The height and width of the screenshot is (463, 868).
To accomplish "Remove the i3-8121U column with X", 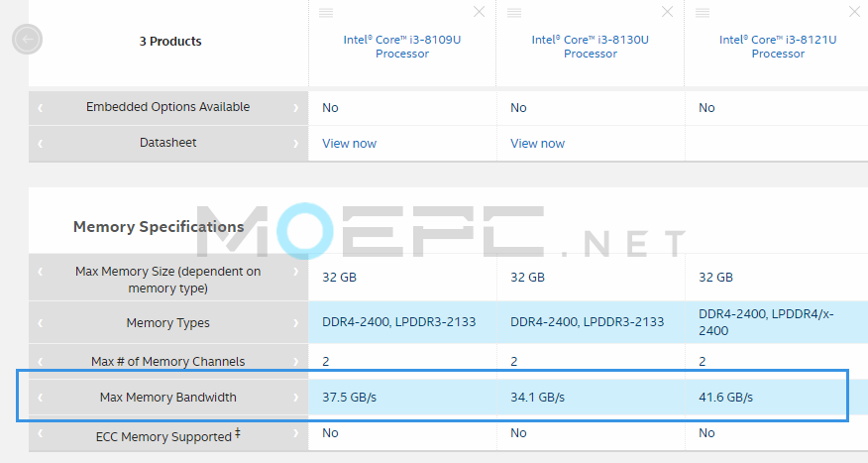I will click(855, 12).
